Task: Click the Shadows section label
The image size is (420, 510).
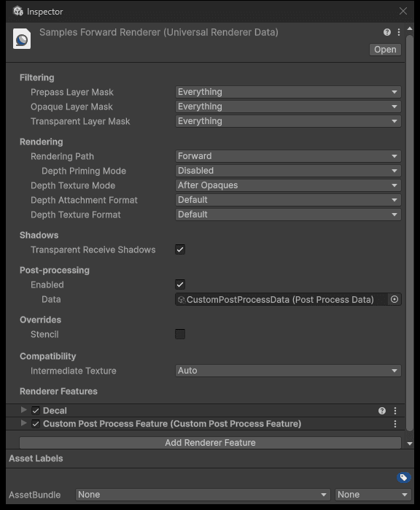Action: (x=39, y=235)
